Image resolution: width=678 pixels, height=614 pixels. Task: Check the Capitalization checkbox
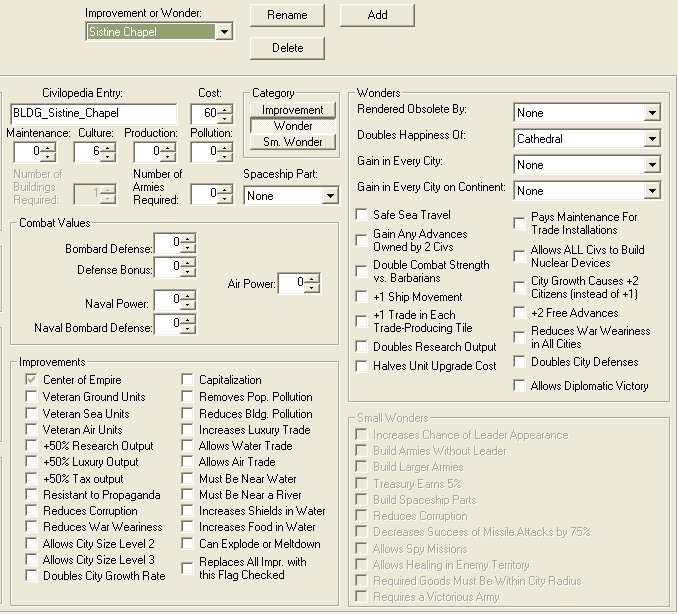(x=189, y=380)
